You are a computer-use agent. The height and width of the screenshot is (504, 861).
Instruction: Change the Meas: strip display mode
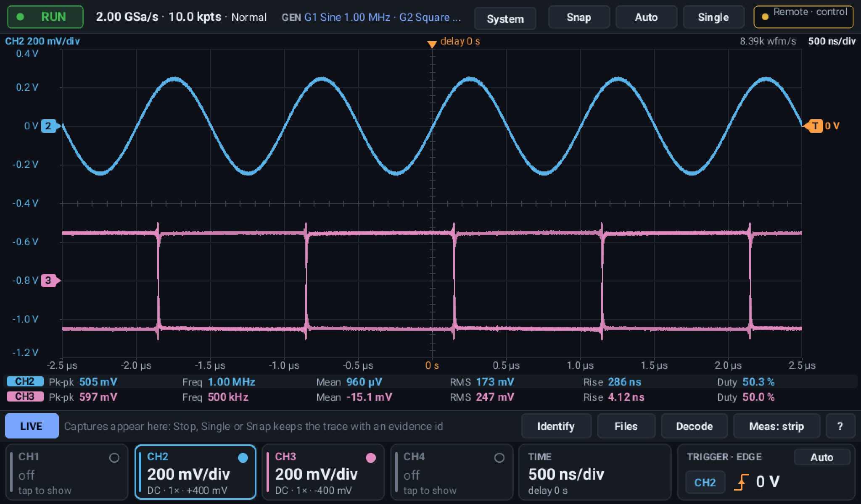click(776, 426)
